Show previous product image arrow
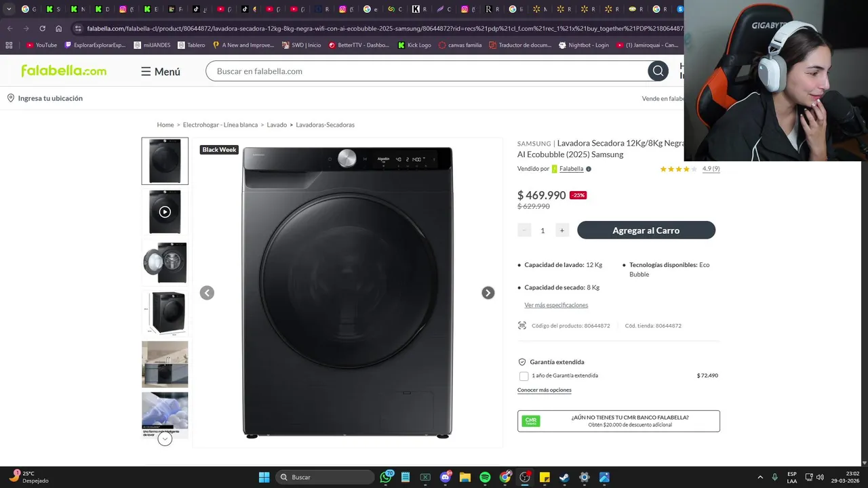 click(207, 293)
